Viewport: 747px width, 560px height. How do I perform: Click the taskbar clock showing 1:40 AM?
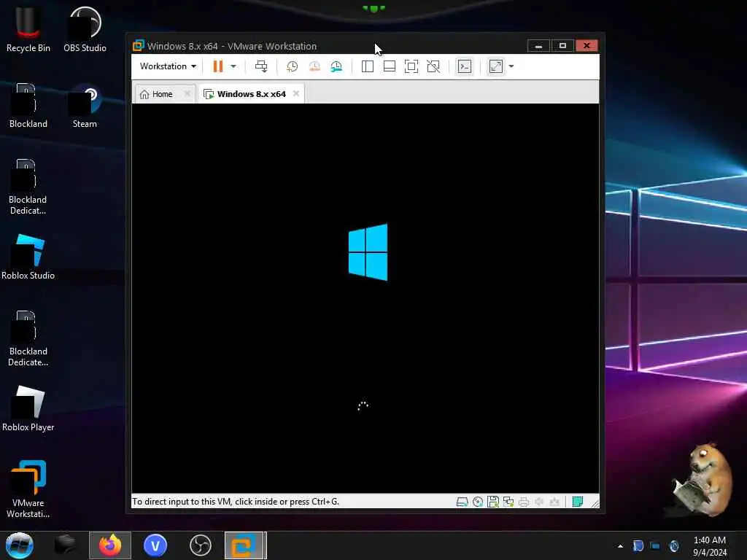pos(710,545)
